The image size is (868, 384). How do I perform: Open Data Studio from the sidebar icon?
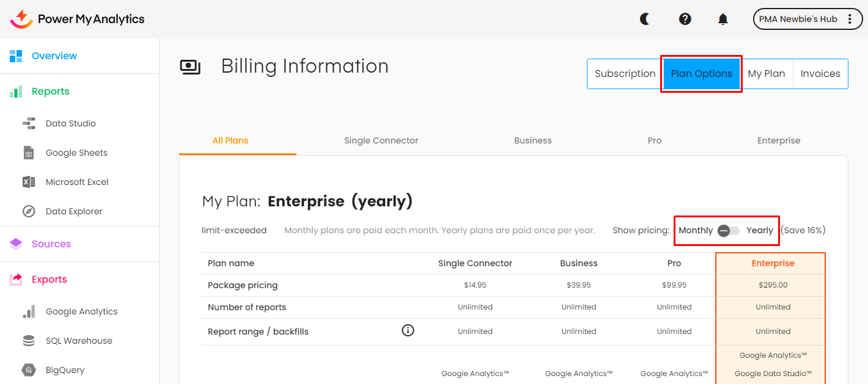pos(29,123)
